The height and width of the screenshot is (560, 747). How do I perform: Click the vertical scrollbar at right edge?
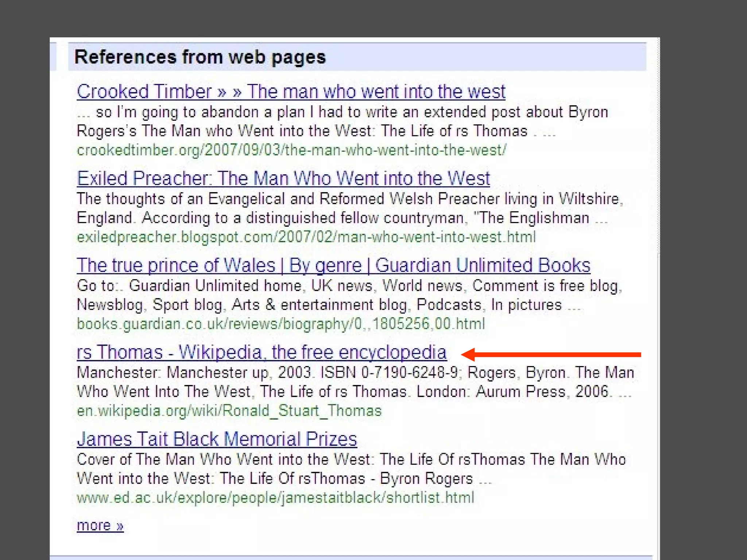point(658,146)
